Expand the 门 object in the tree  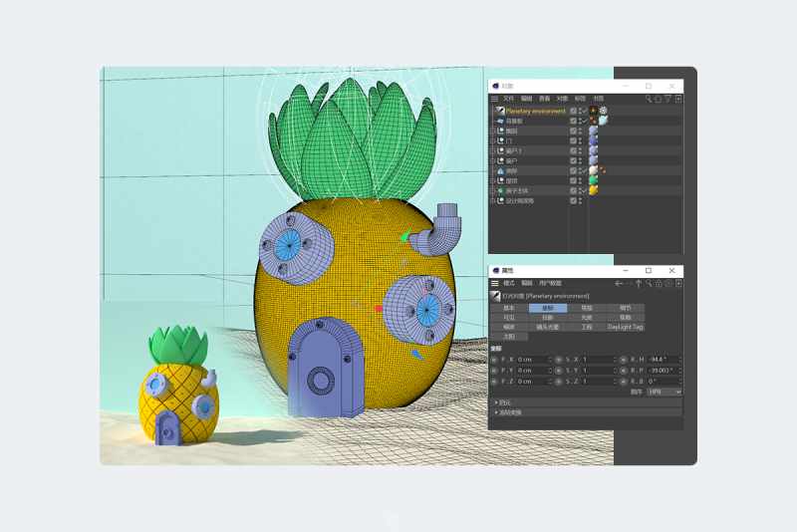tap(492, 140)
